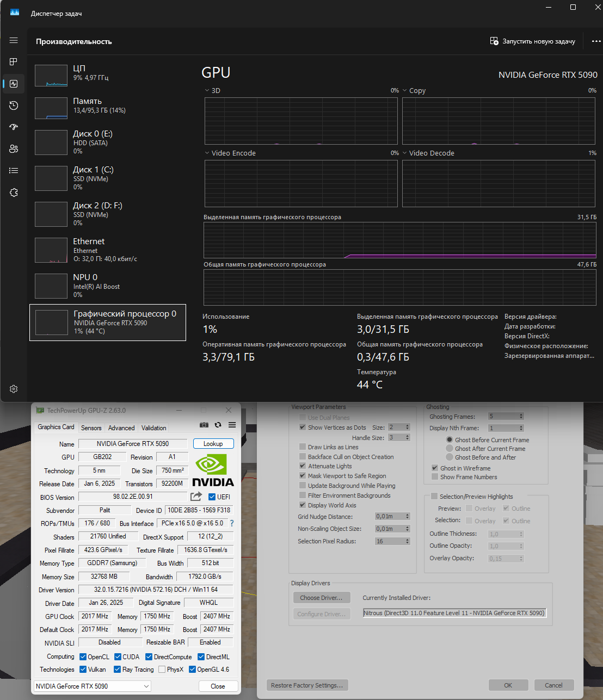Toggle Show Vertices as Dots checkbox
The image size is (603, 700).
coord(303,427)
